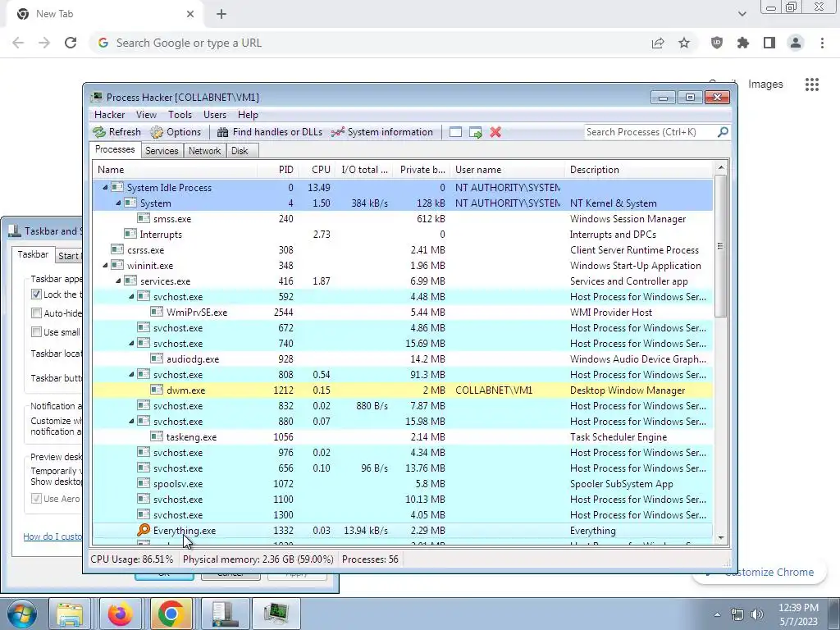
Task: Sort by Description column header
Action: pyautogui.click(x=638, y=169)
